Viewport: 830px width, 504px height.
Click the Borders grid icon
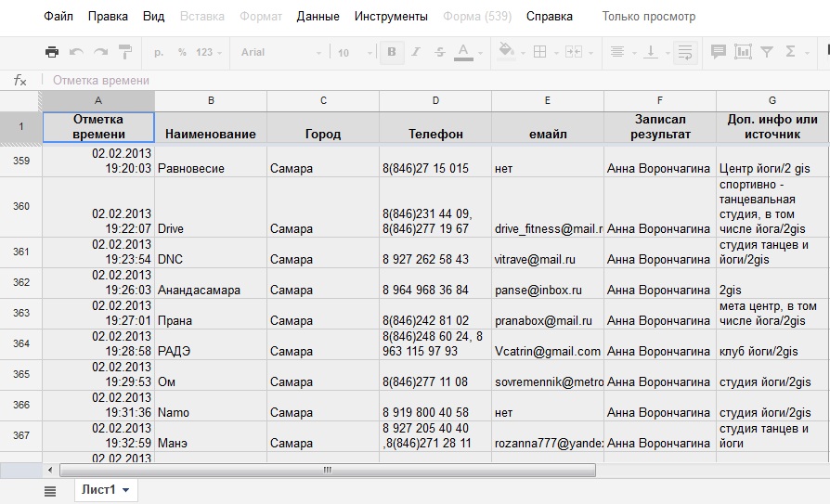tap(540, 51)
